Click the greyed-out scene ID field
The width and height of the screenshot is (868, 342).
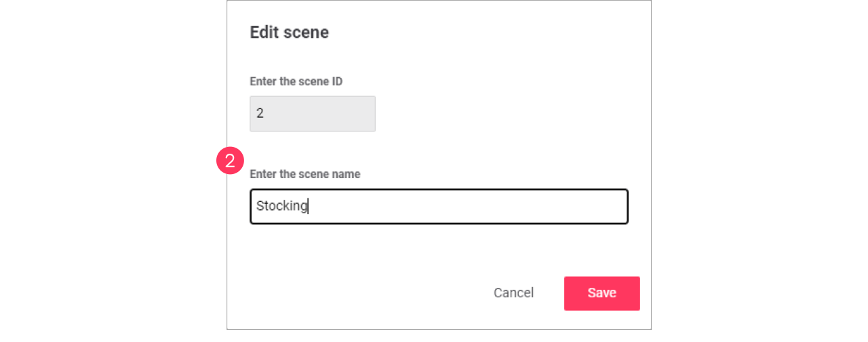point(312,114)
